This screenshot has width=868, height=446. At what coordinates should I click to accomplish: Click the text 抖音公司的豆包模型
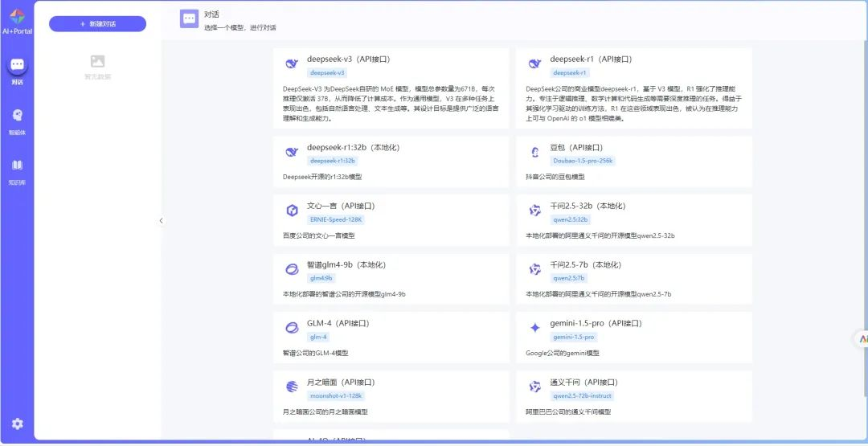point(555,177)
